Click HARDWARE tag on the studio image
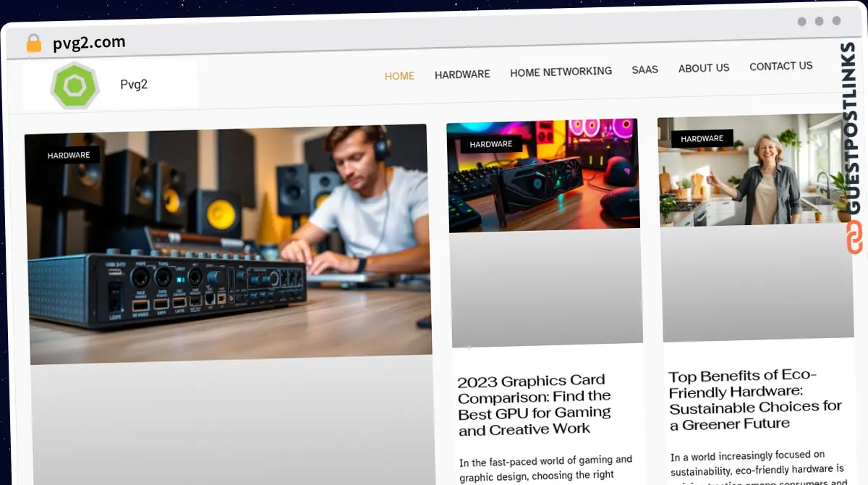 [69, 155]
